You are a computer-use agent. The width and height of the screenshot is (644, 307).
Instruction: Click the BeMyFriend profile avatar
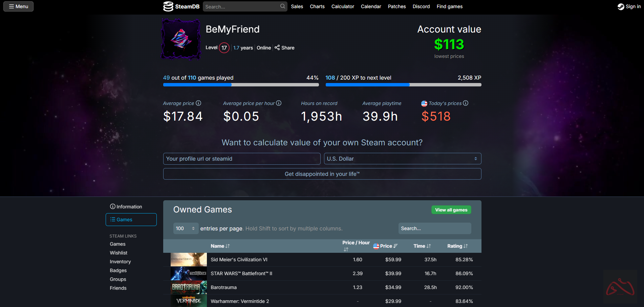[181, 39]
